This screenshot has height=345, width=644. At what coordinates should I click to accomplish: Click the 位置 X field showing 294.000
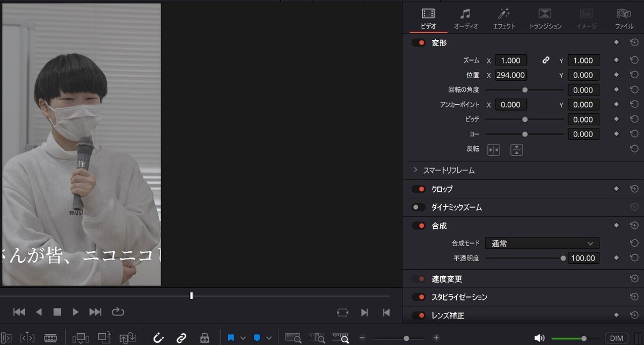coord(510,75)
